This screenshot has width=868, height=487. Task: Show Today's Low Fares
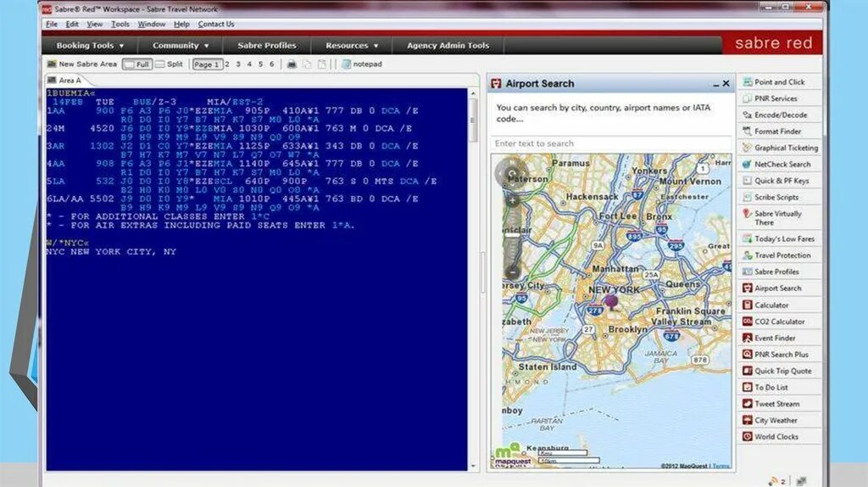tap(779, 238)
